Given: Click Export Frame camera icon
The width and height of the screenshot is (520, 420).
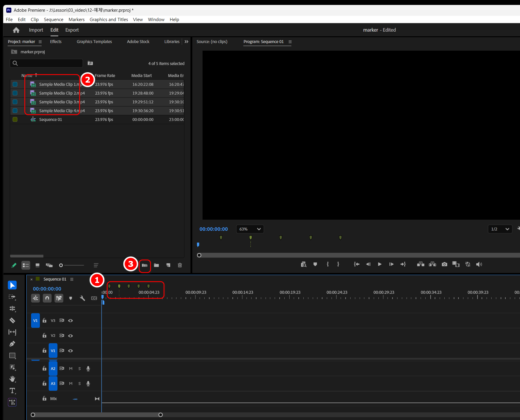Looking at the screenshot, I should pyautogui.click(x=444, y=264).
